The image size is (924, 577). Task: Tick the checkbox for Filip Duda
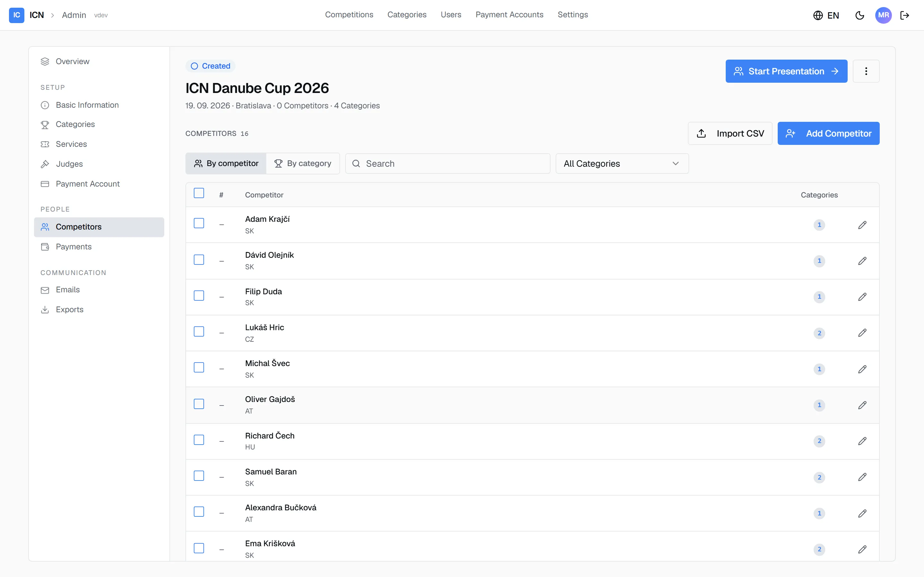[x=199, y=296]
